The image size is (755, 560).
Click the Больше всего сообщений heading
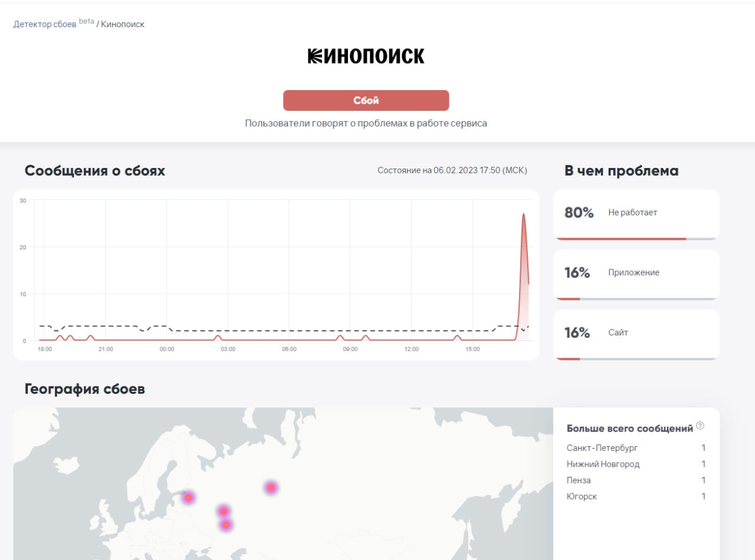pos(629,429)
